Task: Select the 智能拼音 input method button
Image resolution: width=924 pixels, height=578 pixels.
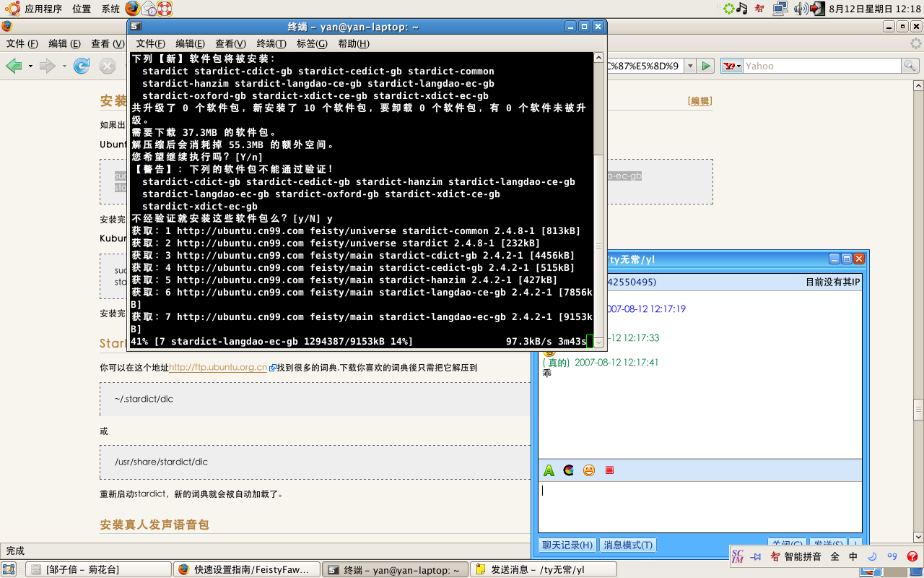Action: coord(796,556)
